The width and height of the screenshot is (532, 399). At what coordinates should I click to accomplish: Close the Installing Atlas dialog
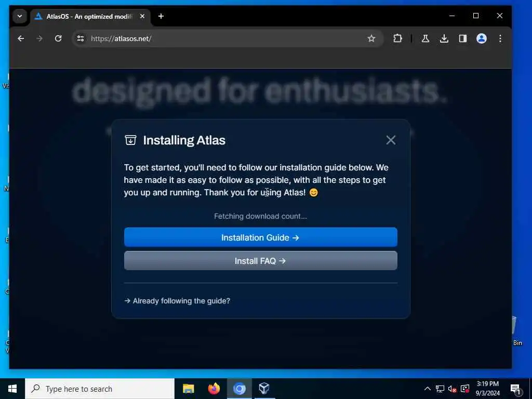[391, 140]
